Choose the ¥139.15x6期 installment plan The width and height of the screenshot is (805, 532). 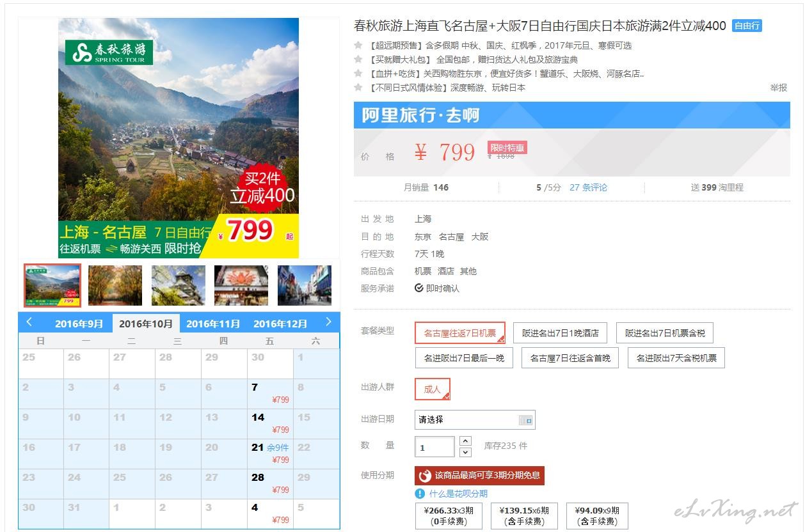[x=523, y=516]
